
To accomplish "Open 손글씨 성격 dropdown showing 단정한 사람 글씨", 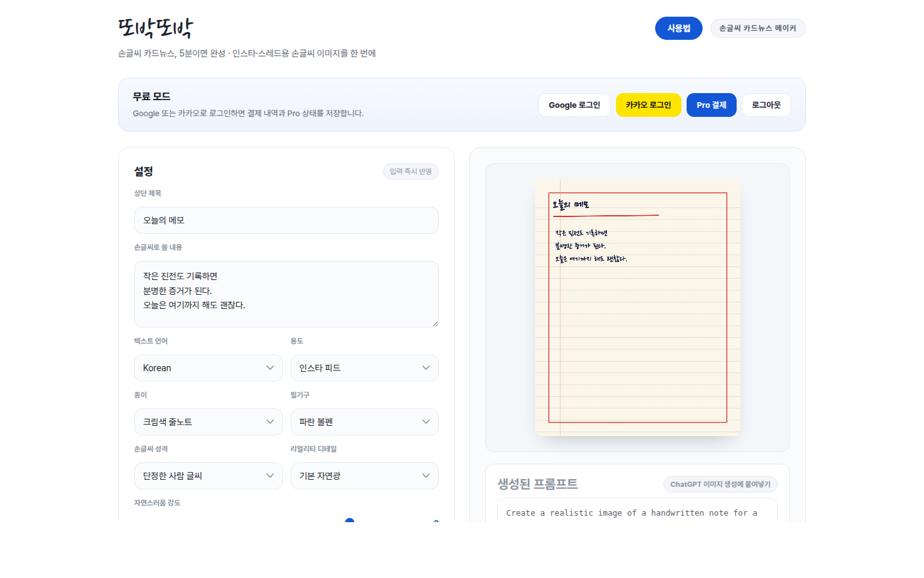I will (x=209, y=476).
